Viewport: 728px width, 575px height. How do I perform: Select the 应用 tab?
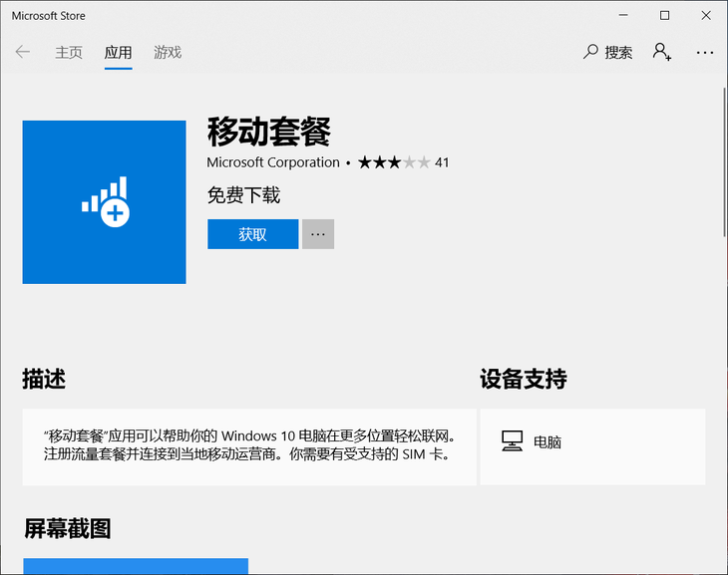(x=119, y=52)
